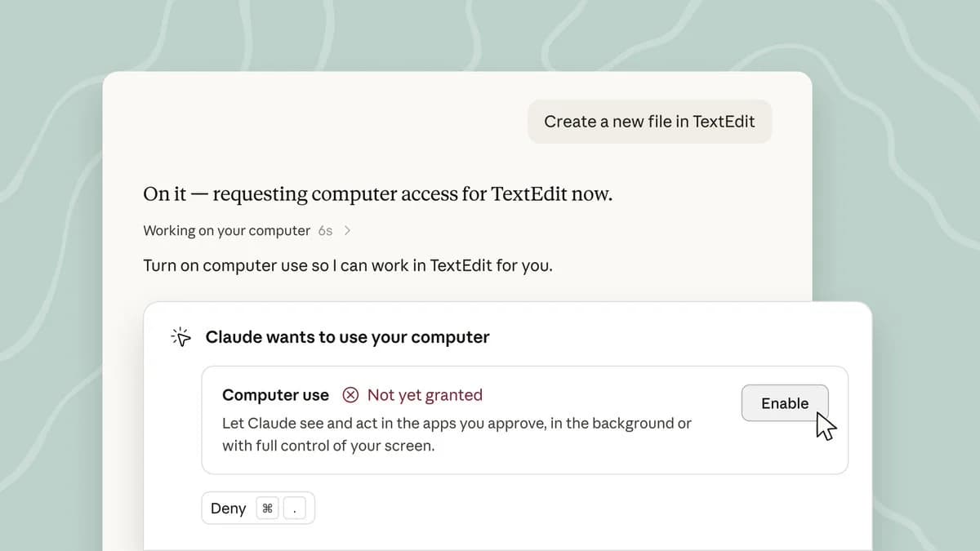The image size is (980, 551).
Task: Click the Let Claude see and act description
Action: click(x=457, y=424)
